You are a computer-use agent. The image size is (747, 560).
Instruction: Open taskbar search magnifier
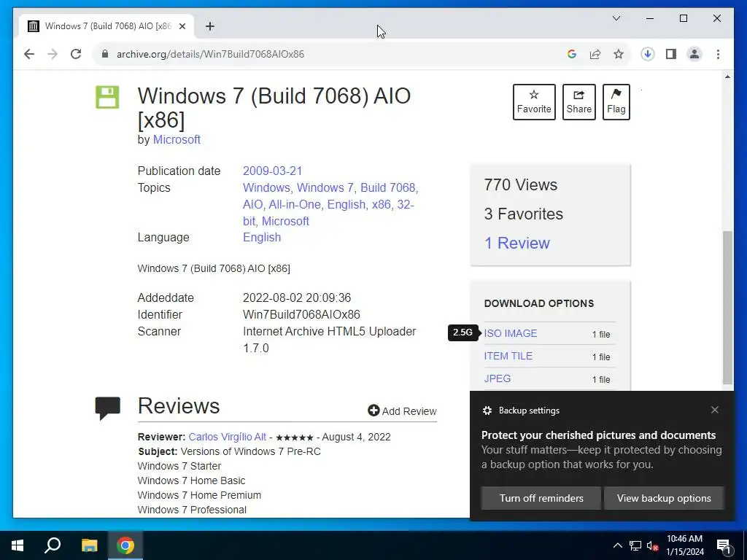(53, 545)
